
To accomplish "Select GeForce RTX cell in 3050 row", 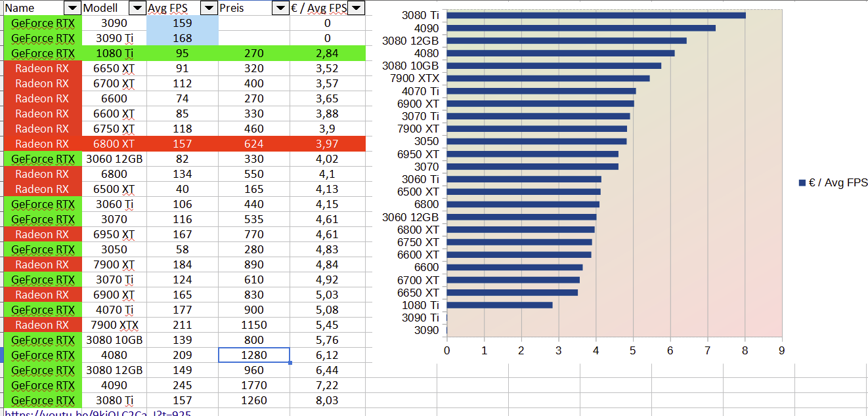I will click(x=43, y=249).
